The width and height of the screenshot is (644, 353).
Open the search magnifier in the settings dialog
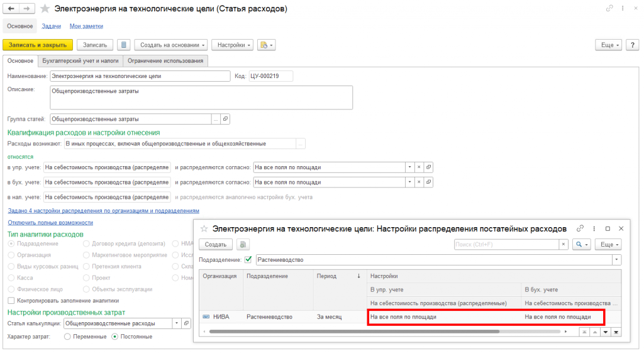point(581,245)
